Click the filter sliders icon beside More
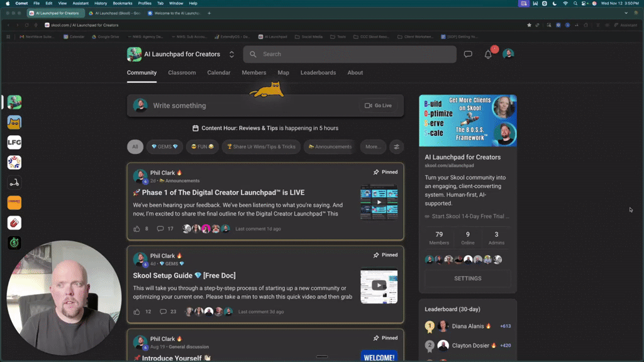 (396, 146)
